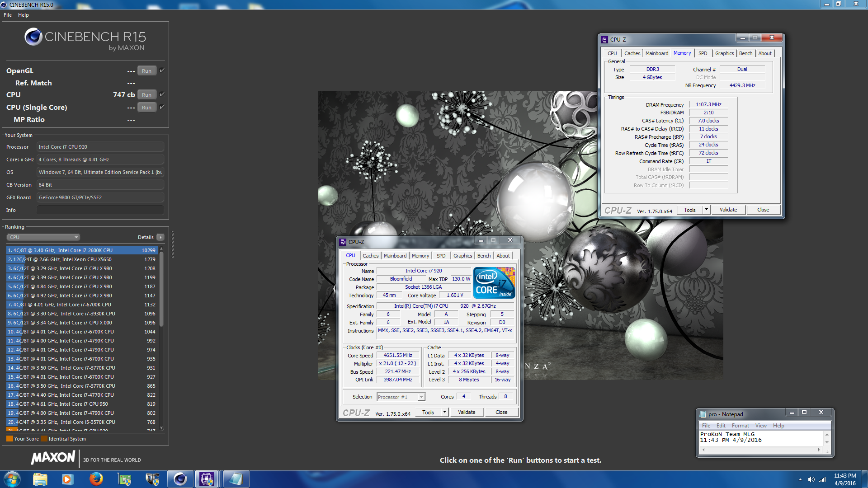Image resolution: width=868 pixels, height=488 pixels.
Task: Click the front CPU-Z window title icon
Action: point(343,242)
